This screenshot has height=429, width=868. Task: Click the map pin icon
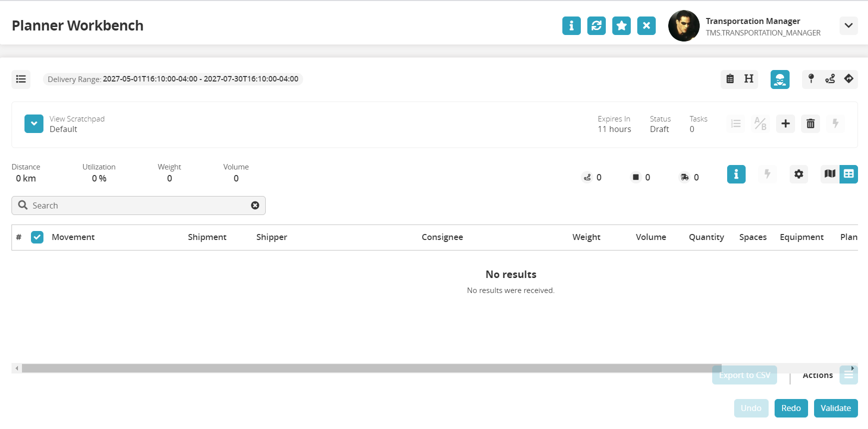coord(811,79)
